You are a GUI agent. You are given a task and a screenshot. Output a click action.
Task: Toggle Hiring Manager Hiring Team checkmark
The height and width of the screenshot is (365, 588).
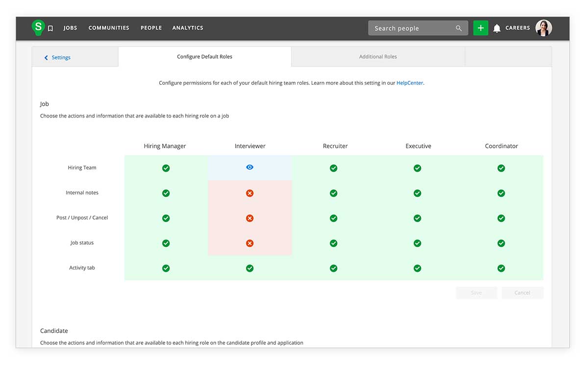[166, 168]
